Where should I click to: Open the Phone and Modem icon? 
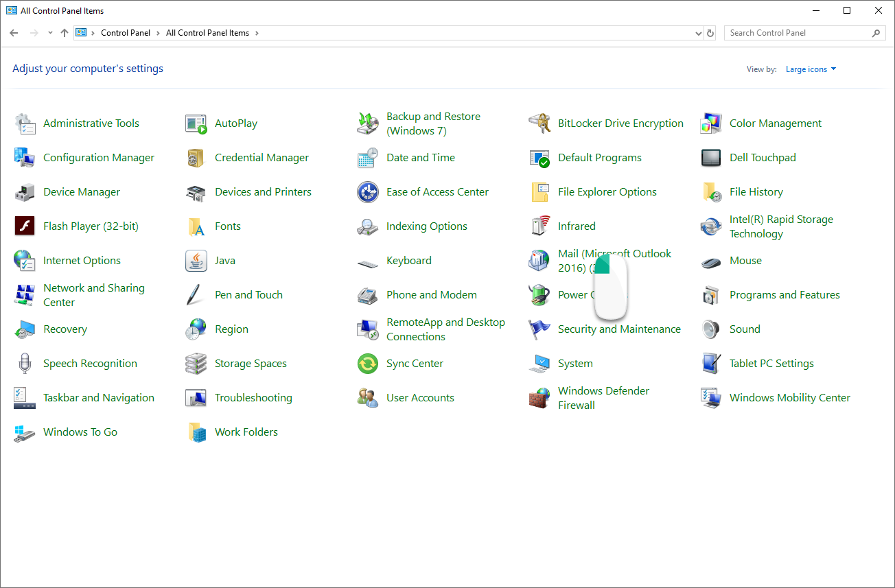tap(368, 295)
